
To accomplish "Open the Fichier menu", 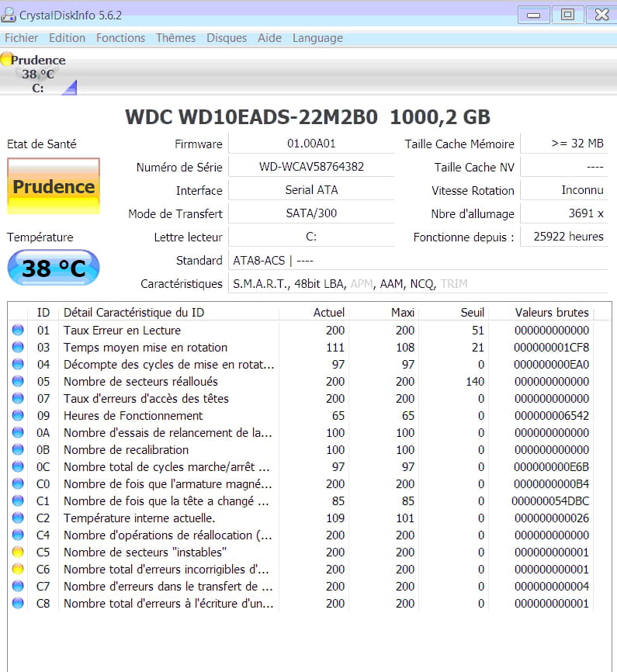I will [21, 38].
